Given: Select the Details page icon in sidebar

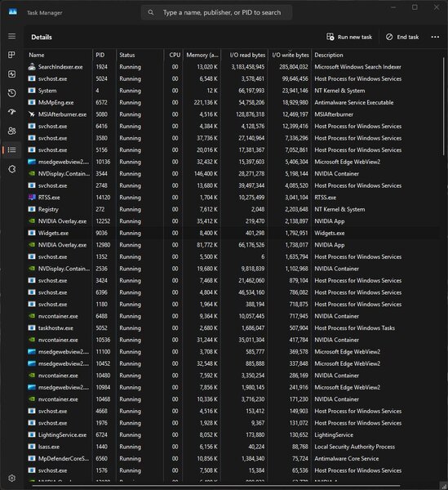Looking at the screenshot, I should click(12, 150).
